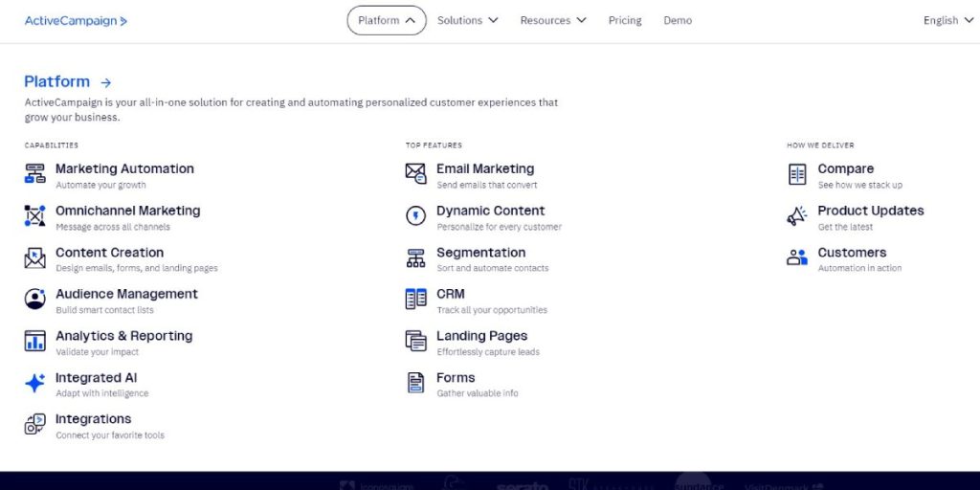Expand the Solutions dropdown menu
Image resolution: width=980 pixels, height=490 pixels.
tap(467, 21)
